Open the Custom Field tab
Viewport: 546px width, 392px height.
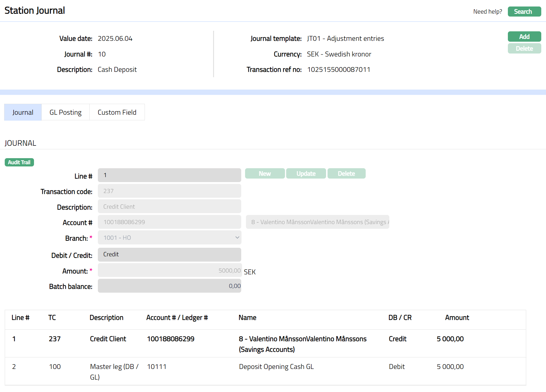[x=117, y=112]
